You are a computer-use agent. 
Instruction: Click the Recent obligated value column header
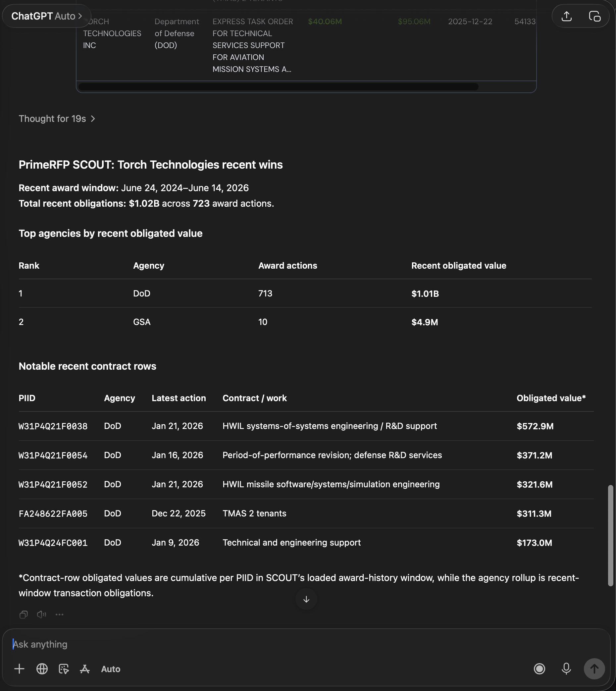[459, 265]
